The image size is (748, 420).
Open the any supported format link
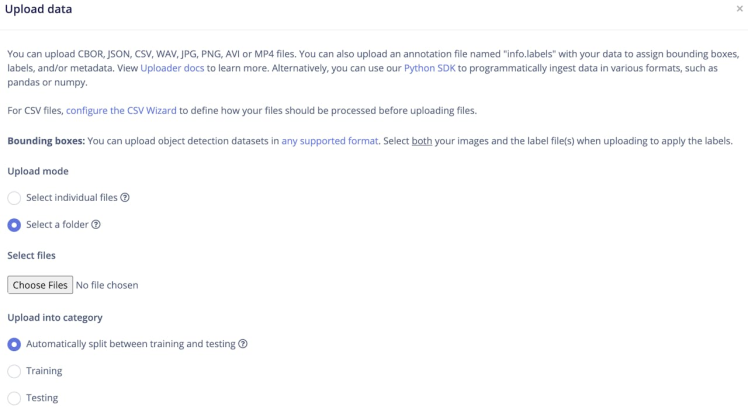pos(330,141)
